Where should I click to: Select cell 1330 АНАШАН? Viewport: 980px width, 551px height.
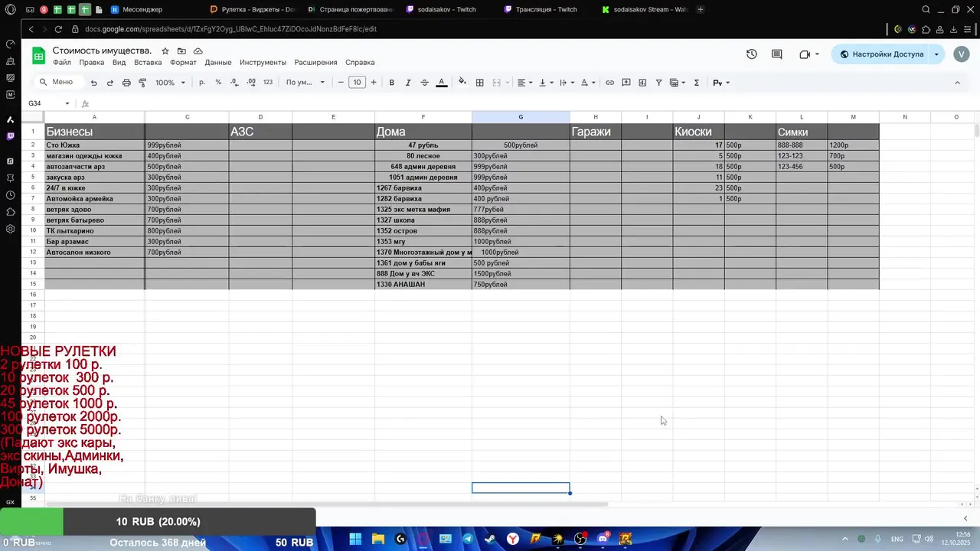pyautogui.click(x=423, y=285)
